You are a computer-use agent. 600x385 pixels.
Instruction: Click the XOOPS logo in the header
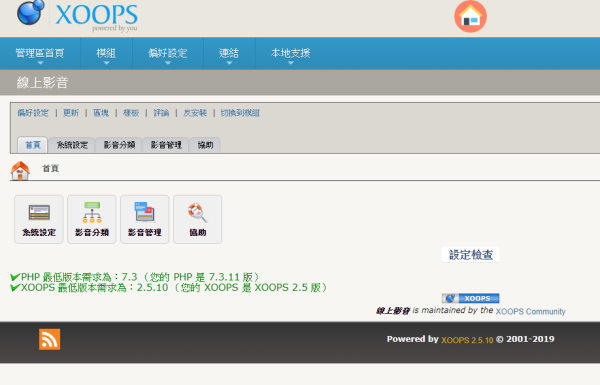(77, 15)
